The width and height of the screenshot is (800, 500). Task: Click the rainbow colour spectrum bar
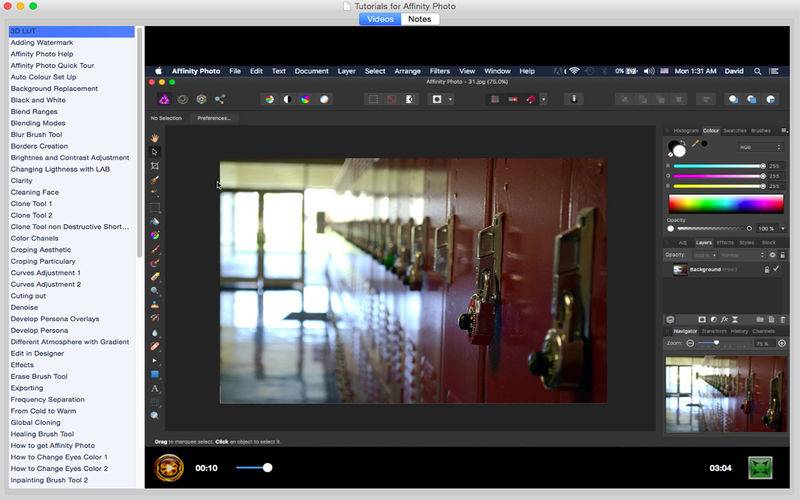pos(726,204)
